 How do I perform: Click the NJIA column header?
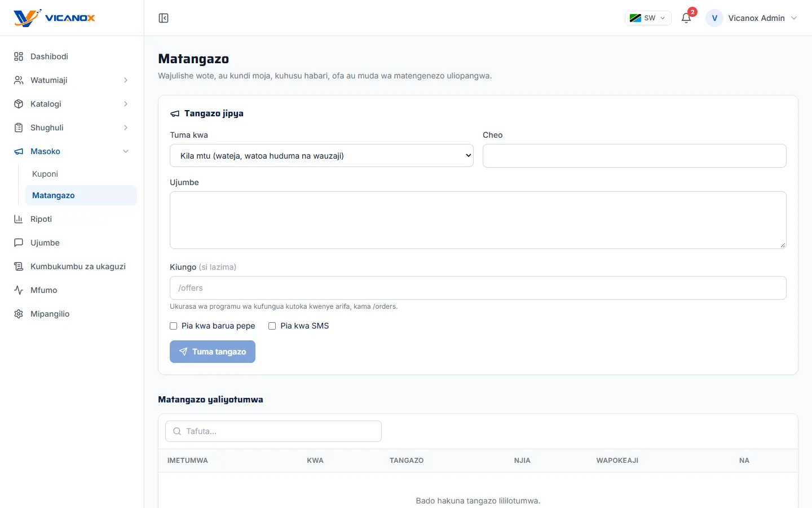522,461
